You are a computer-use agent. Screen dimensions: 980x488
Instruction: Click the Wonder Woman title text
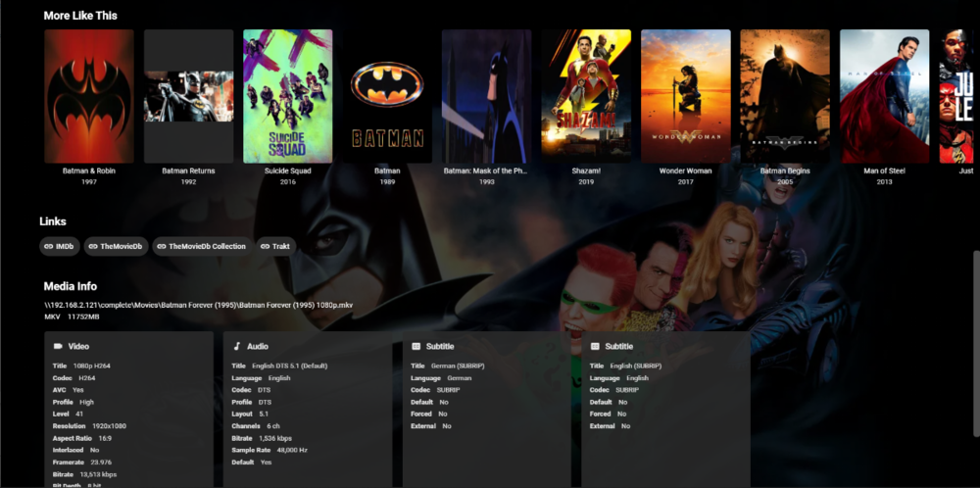click(686, 171)
